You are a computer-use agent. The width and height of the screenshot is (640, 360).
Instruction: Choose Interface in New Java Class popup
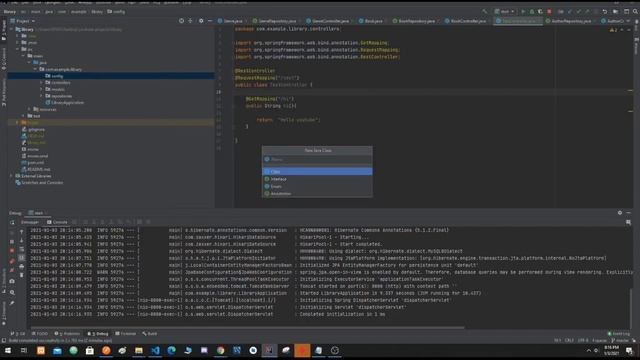317,179
